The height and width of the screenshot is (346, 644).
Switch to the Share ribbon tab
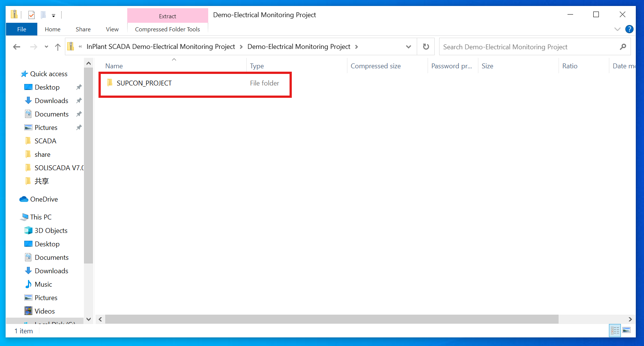tap(83, 29)
